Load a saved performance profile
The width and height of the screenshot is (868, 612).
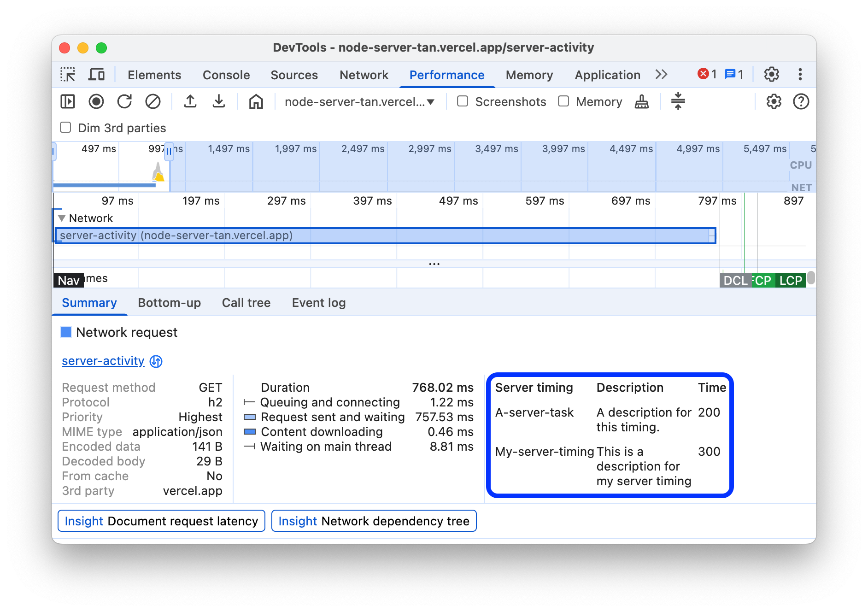click(190, 102)
